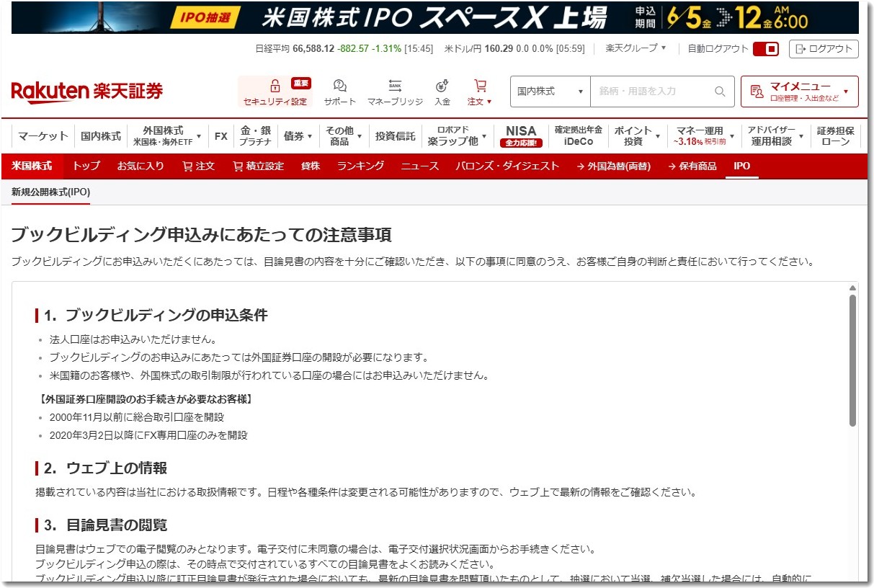Click the page title ブックビルディング申込みにあたっての注意事項

point(202,235)
